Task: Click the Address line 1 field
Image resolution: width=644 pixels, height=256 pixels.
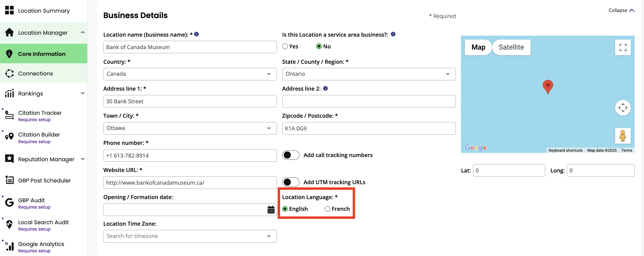Action: point(190,101)
